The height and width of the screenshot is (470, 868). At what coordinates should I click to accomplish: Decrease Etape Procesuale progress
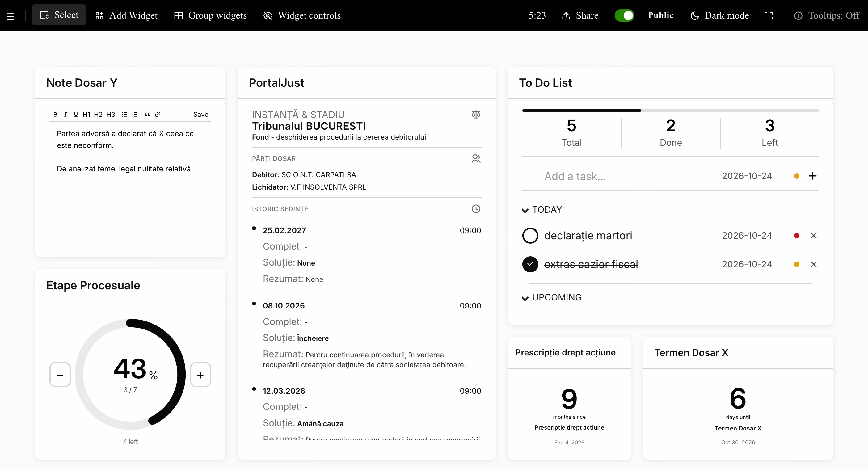point(60,375)
